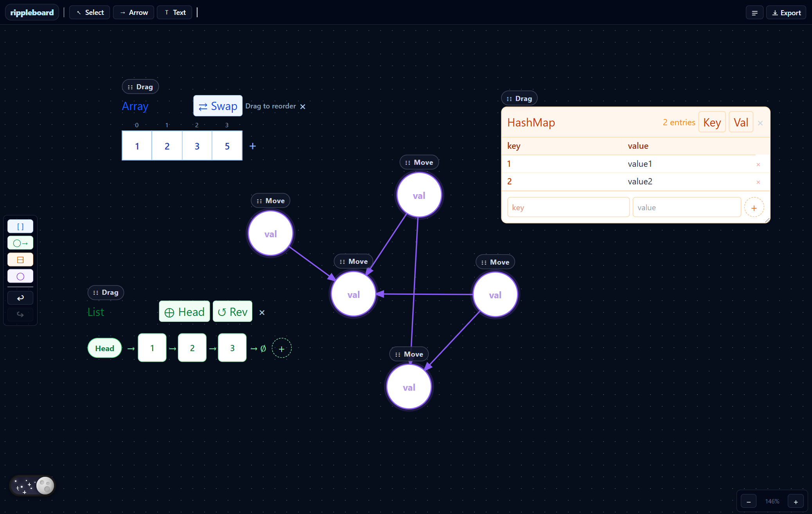Zoom out with the minus button
This screenshot has width=812, height=514.
[749, 501]
